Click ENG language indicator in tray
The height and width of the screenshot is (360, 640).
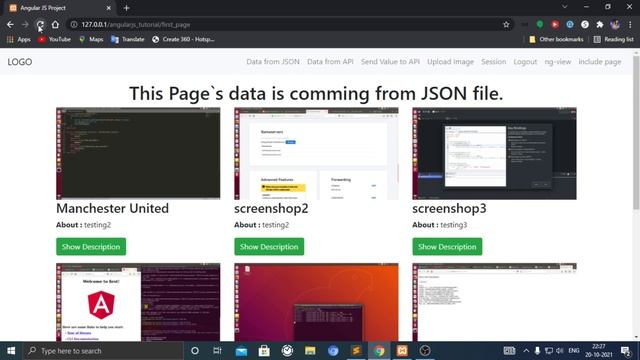[x=574, y=351]
